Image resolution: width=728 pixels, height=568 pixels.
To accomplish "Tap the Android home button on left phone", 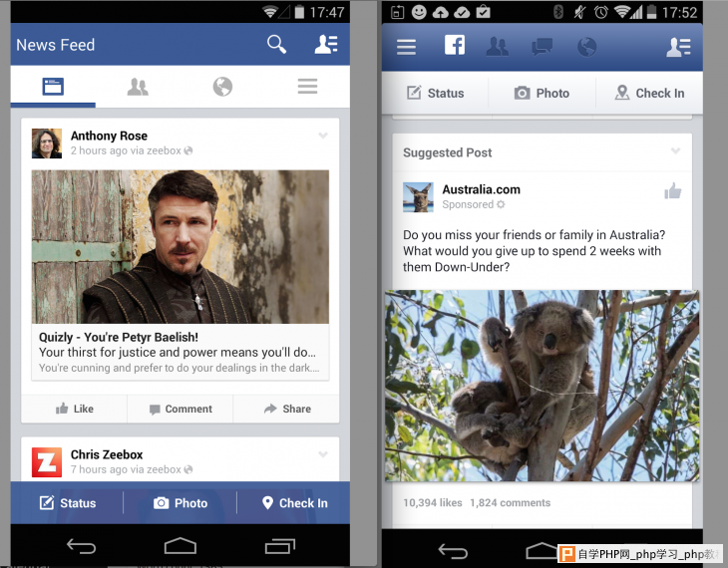I will 181,546.
